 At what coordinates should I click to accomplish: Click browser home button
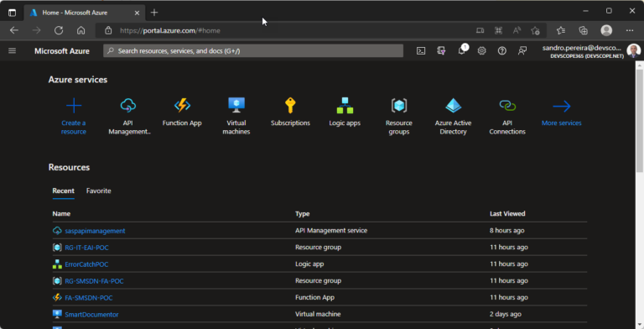[80, 30]
